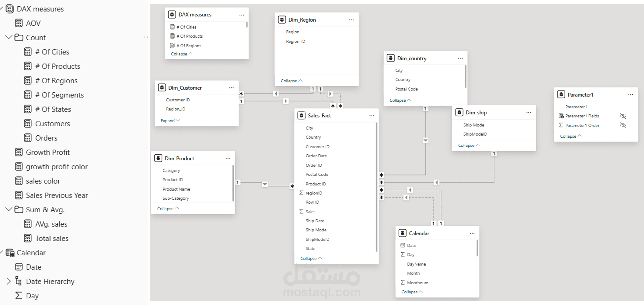The width and height of the screenshot is (644, 305).
Task: Click the Count folder icon
Action: [x=19, y=38]
